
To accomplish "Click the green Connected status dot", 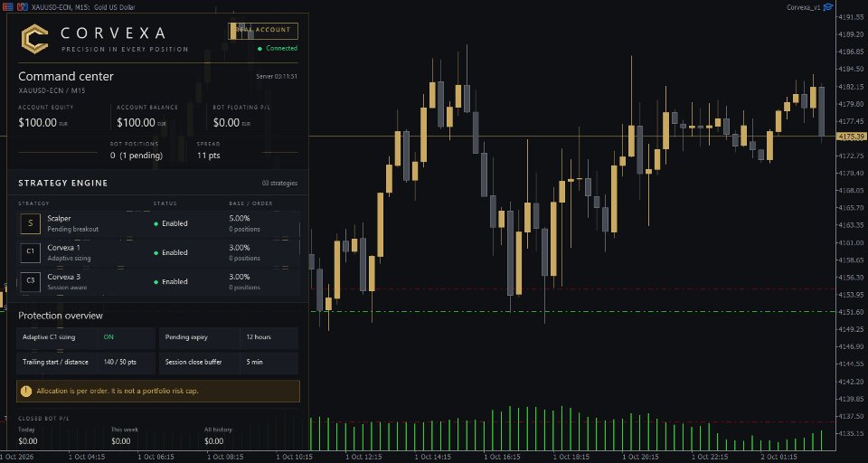I will pos(260,49).
